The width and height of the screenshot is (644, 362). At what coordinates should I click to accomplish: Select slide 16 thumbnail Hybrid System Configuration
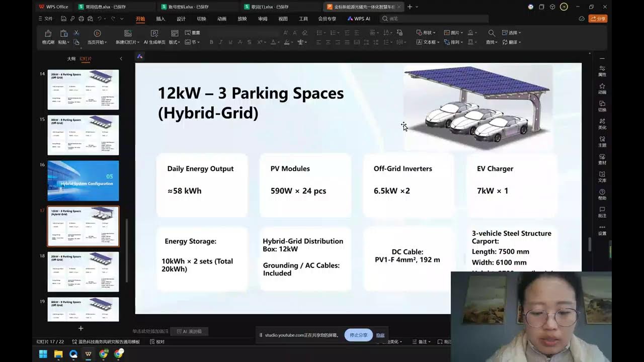point(83,180)
